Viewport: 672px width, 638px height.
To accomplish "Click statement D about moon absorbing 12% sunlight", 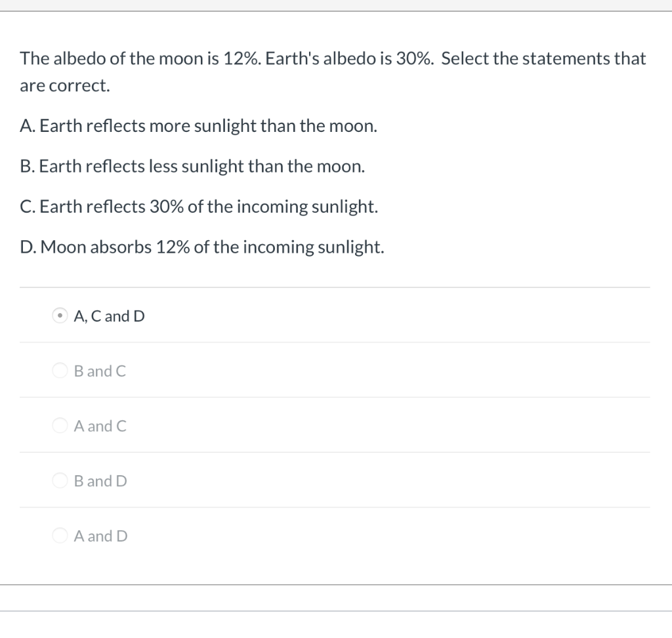I will [203, 247].
